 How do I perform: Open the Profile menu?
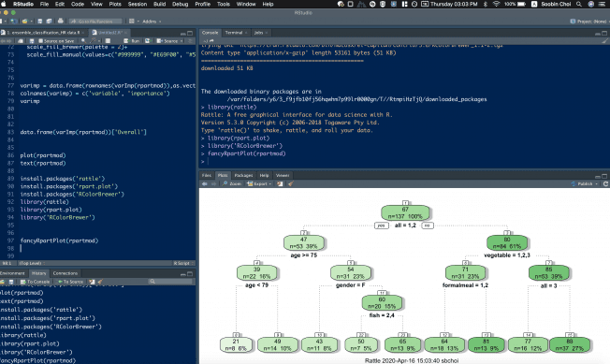[202, 4]
